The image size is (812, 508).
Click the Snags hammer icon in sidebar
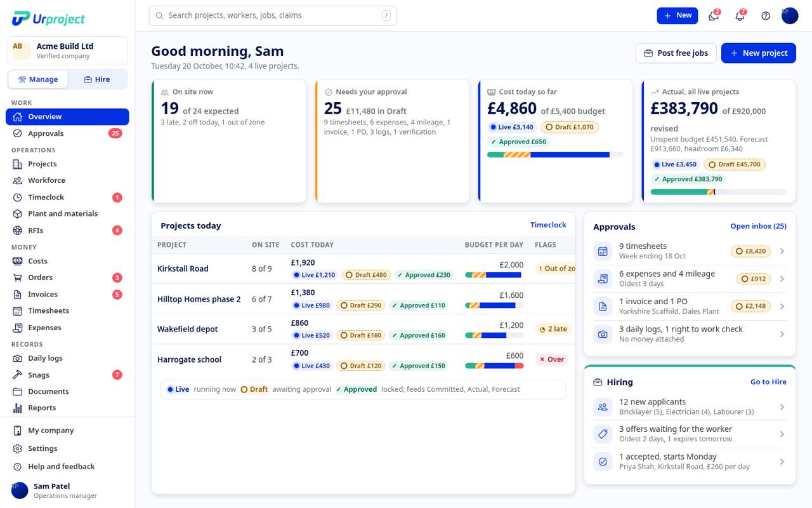click(17, 375)
